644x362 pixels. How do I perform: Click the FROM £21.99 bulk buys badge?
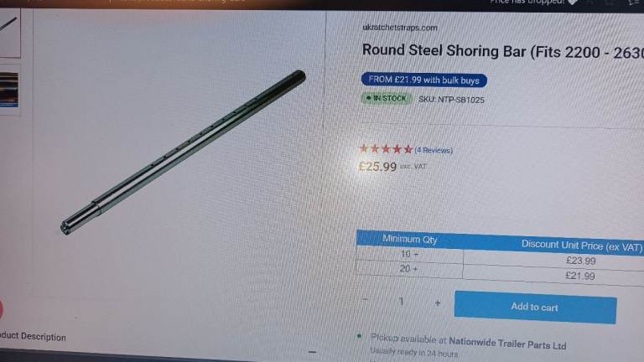click(x=423, y=80)
